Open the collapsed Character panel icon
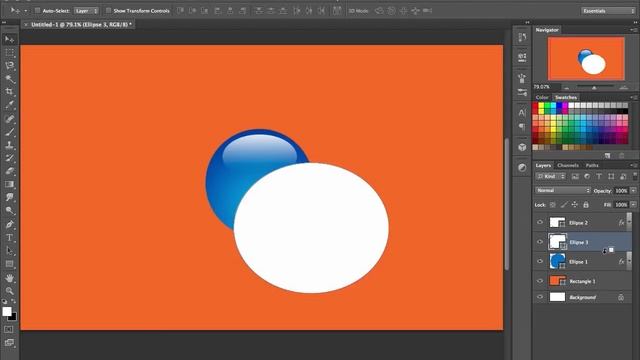The image size is (640, 360). coord(522,112)
